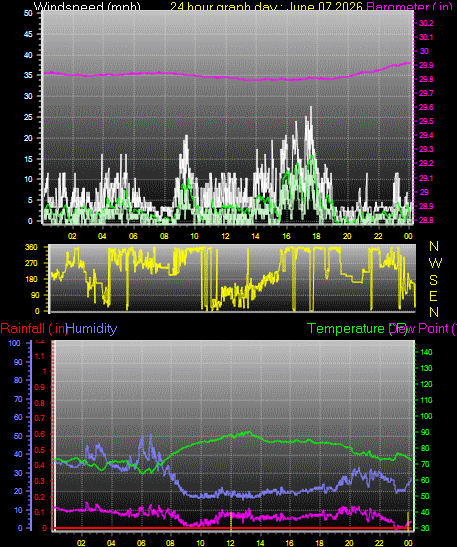This screenshot has width=457, height=547.
Task: Click the 22 hour mark on bottom chart
Action: 379,543
